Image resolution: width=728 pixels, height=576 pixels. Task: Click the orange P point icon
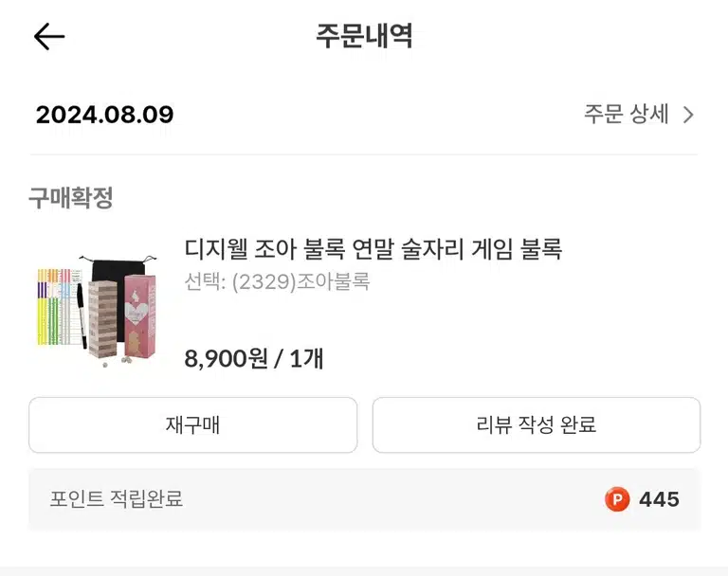pos(617,499)
